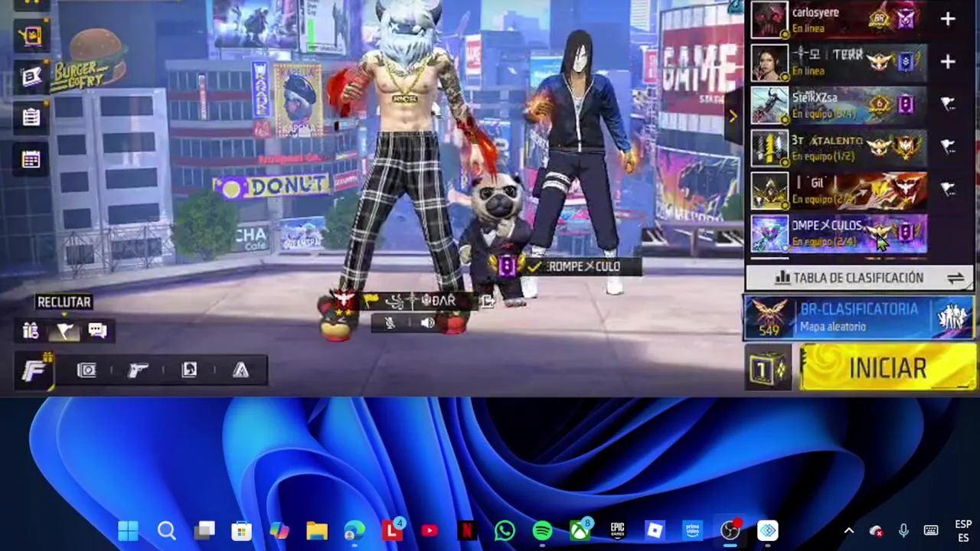Click the yellow flag on the player nameplate

point(371,302)
